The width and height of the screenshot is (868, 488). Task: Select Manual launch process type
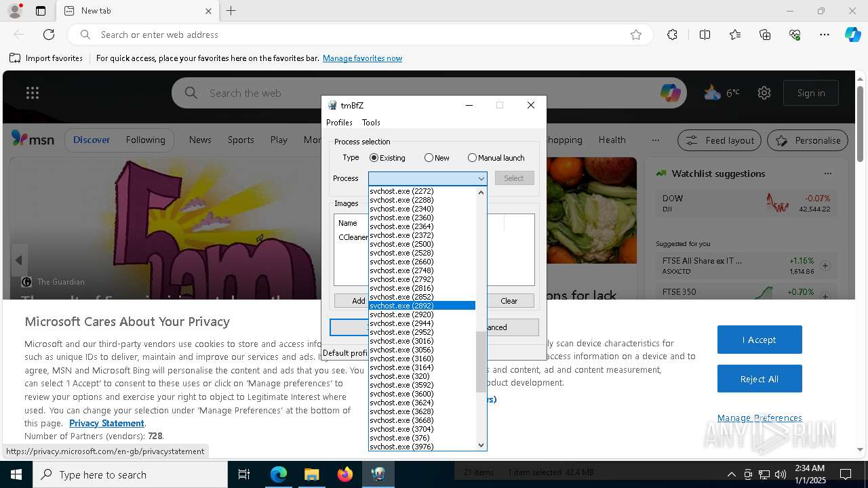[x=496, y=158]
